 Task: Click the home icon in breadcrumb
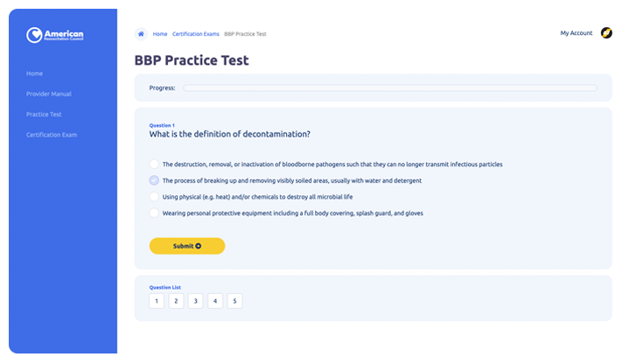tap(141, 33)
